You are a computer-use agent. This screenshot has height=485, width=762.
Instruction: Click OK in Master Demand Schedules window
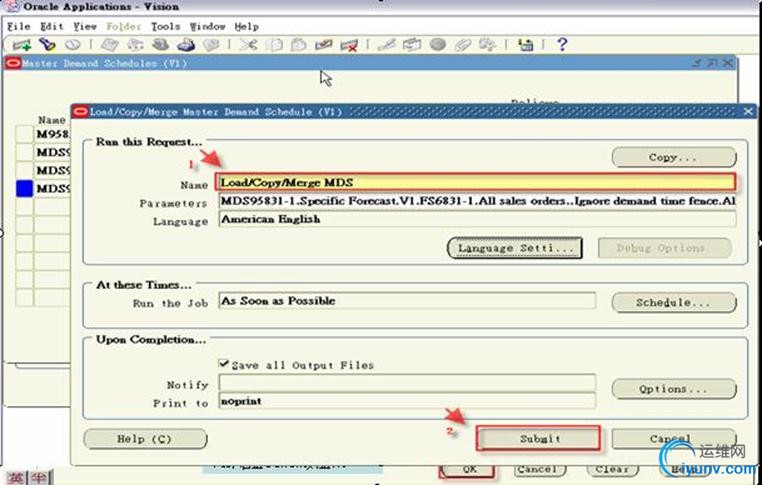coord(468,469)
